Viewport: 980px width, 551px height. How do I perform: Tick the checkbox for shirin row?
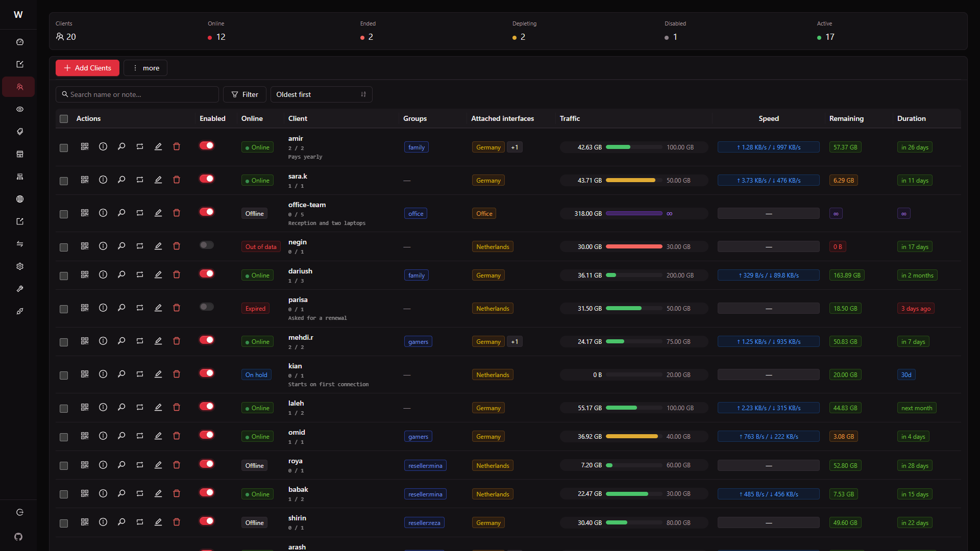pyautogui.click(x=64, y=523)
